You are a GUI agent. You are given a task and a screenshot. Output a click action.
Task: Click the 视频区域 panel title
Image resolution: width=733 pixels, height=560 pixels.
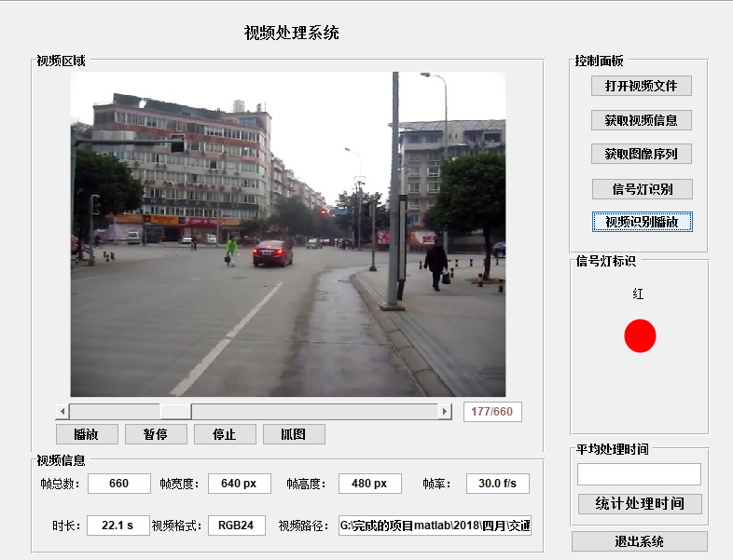tap(61, 61)
